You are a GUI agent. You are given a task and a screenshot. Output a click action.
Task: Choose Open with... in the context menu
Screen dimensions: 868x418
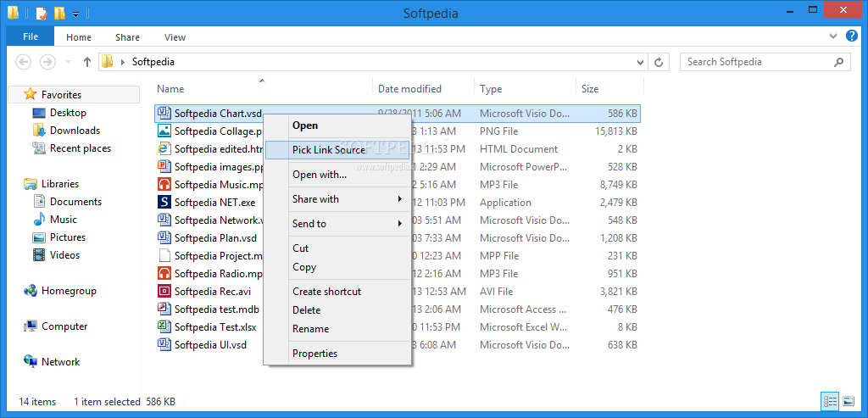pos(337,175)
